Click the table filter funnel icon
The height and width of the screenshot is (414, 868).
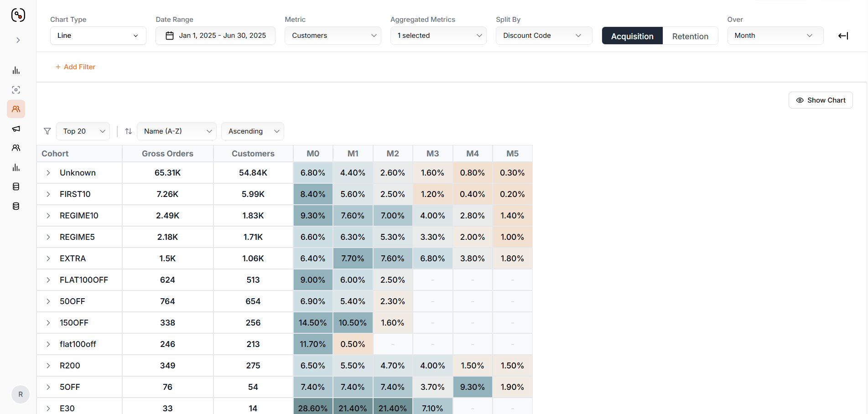(47, 131)
